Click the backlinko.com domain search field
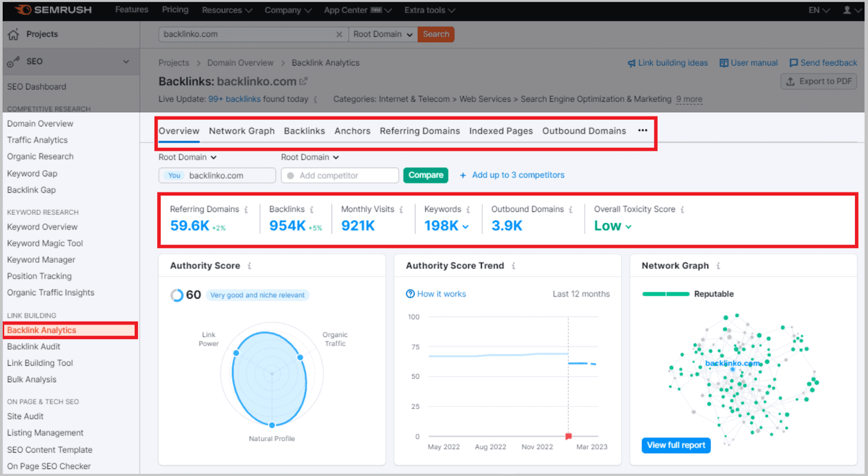868x476 pixels. tap(254, 34)
